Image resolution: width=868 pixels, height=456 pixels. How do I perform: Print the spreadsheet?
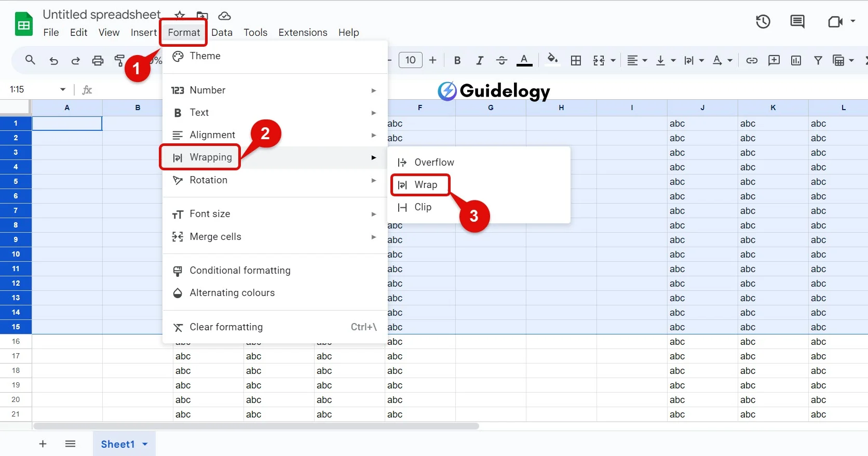pyautogui.click(x=98, y=61)
